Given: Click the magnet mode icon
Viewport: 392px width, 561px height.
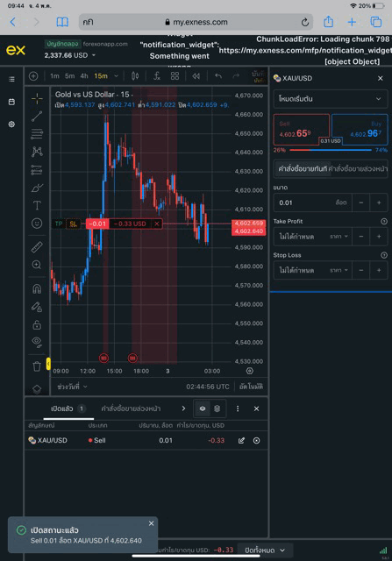Looking at the screenshot, I should [x=37, y=288].
